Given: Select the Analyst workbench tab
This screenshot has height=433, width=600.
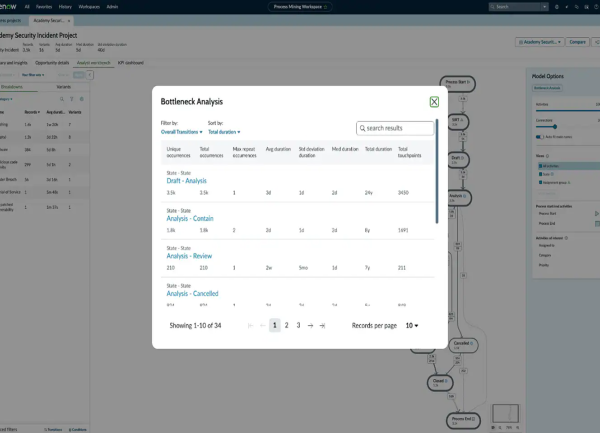Looking at the screenshot, I should pyautogui.click(x=93, y=63).
